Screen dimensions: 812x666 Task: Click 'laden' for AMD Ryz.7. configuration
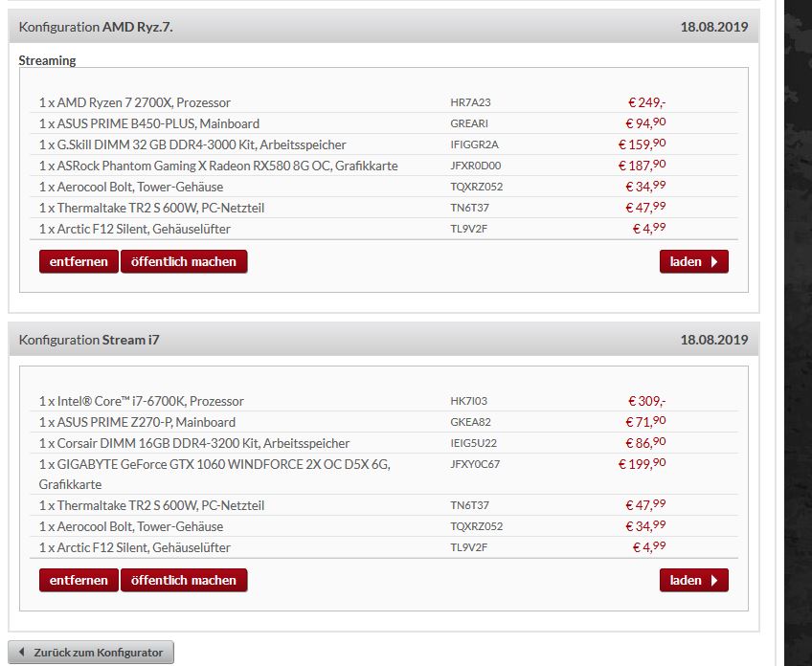pos(694,261)
